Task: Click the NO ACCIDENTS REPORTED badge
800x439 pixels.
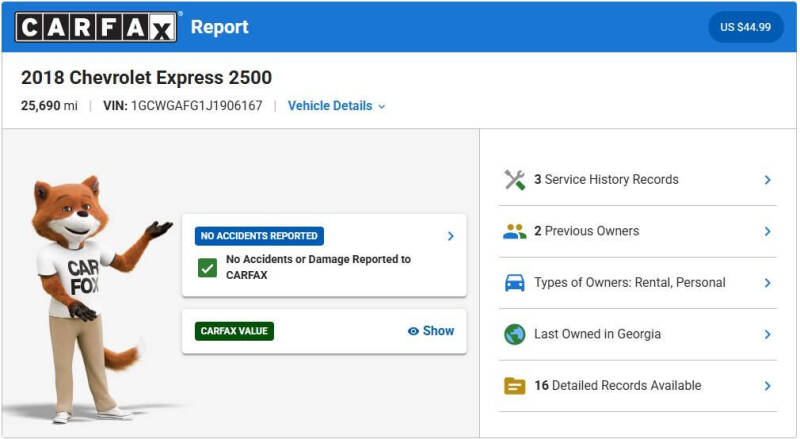Action: click(259, 236)
